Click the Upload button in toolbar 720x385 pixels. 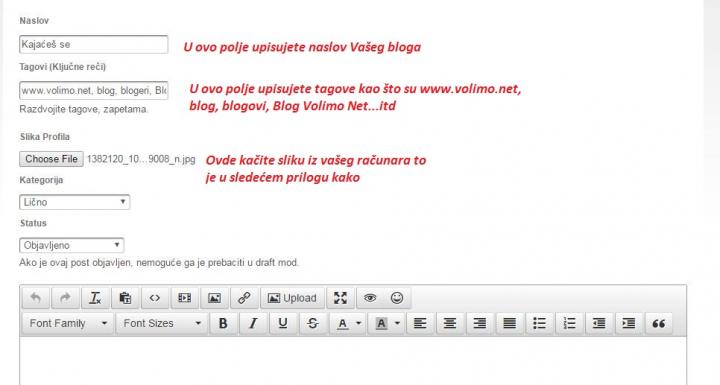click(x=292, y=298)
